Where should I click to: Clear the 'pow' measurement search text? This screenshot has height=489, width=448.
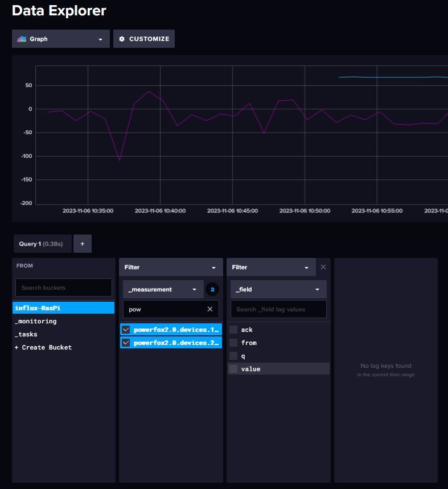tap(209, 309)
